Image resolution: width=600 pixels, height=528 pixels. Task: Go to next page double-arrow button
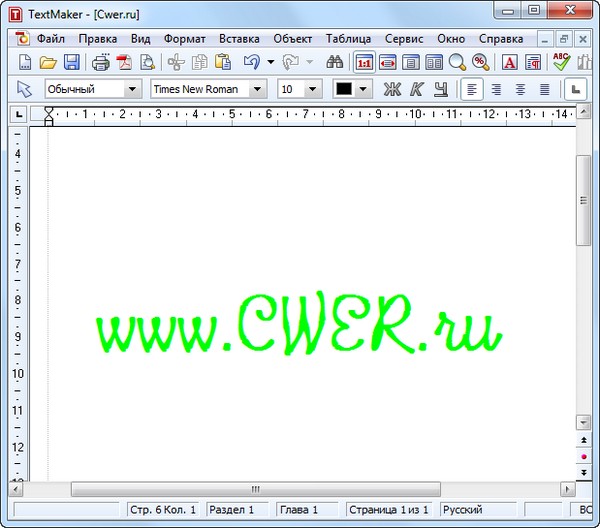point(584,473)
